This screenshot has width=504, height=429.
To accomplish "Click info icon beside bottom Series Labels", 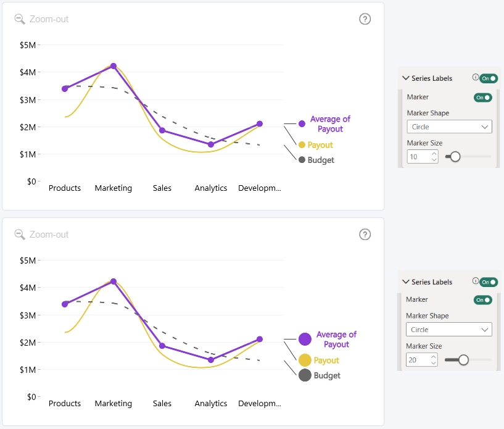I will click(475, 281).
